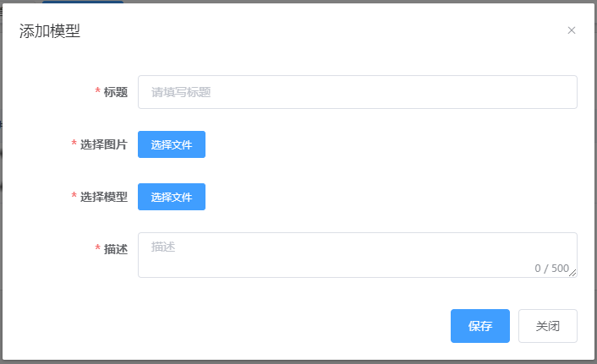Click the red asterisk beside 描述

[x=97, y=248]
